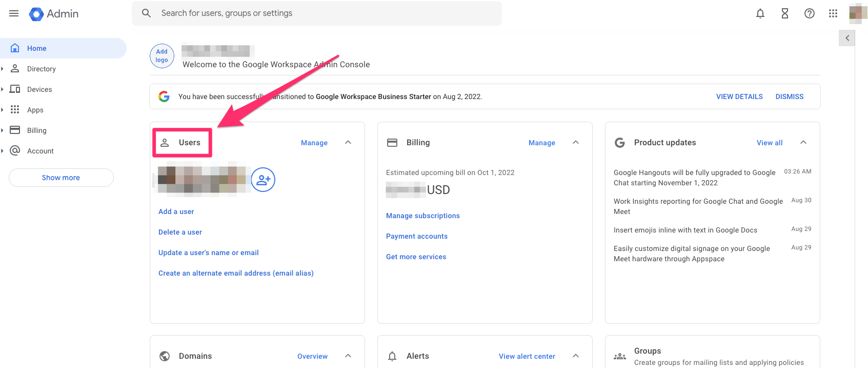Expand the Account sidebar section
Viewport: 868px width, 368px height.
pyautogui.click(x=3, y=151)
